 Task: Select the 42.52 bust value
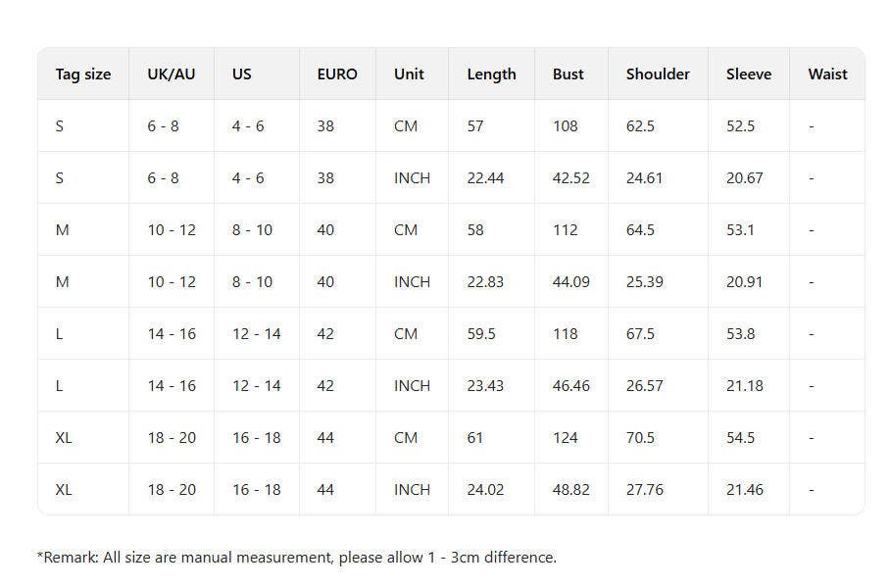[x=571, y=178]
